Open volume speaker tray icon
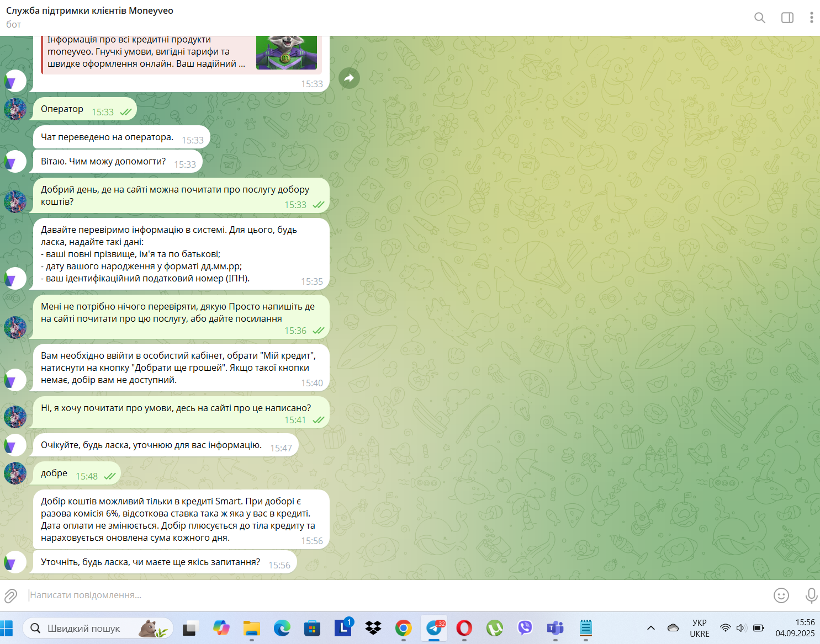 click(742, 628)
